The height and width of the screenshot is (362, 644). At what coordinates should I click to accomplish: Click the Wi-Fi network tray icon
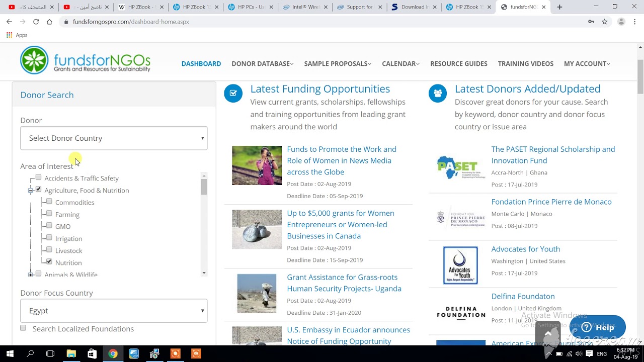(x=569, y=354)
